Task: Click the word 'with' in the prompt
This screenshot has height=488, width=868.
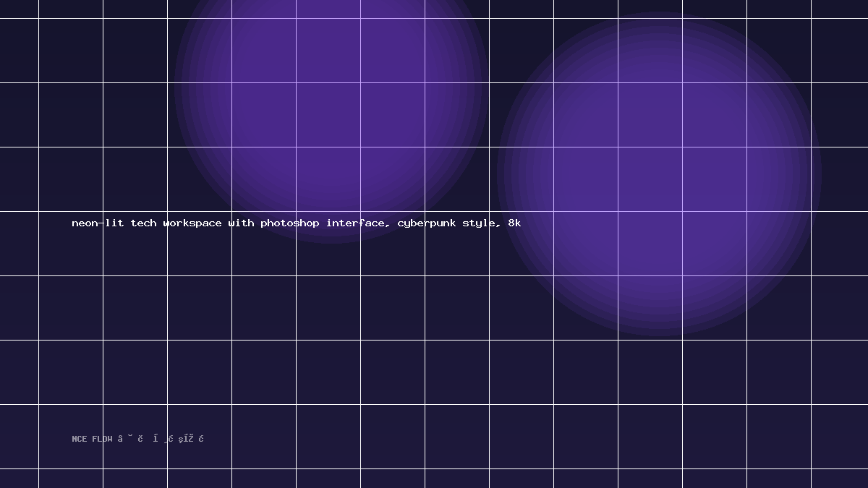Action: (242, 223)
